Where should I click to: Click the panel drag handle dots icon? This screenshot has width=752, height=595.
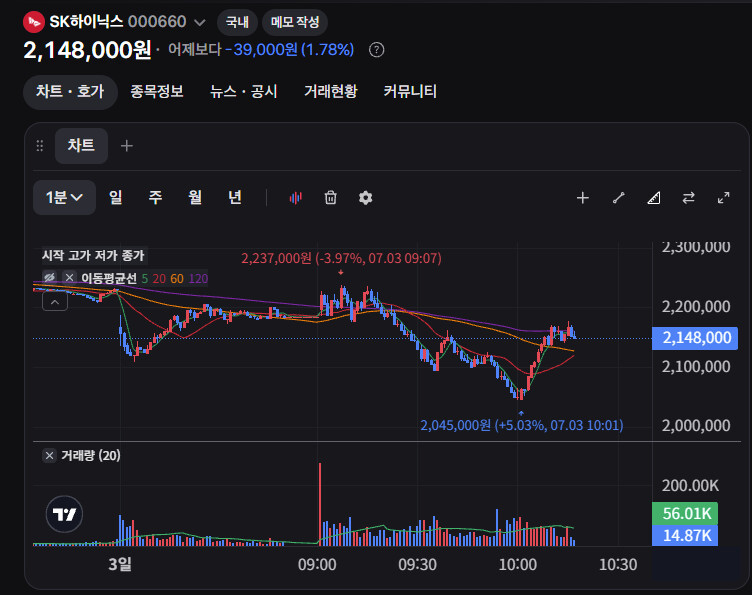coord(40,146)
